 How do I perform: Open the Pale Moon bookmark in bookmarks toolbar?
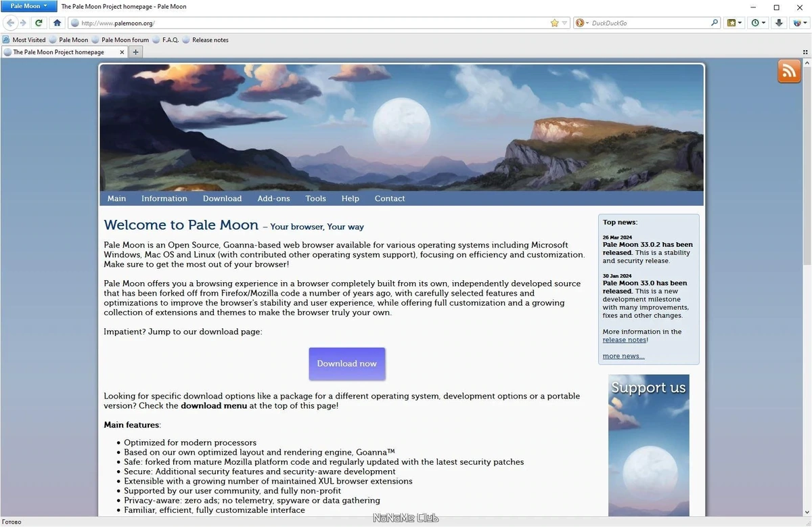pos(68,40)
